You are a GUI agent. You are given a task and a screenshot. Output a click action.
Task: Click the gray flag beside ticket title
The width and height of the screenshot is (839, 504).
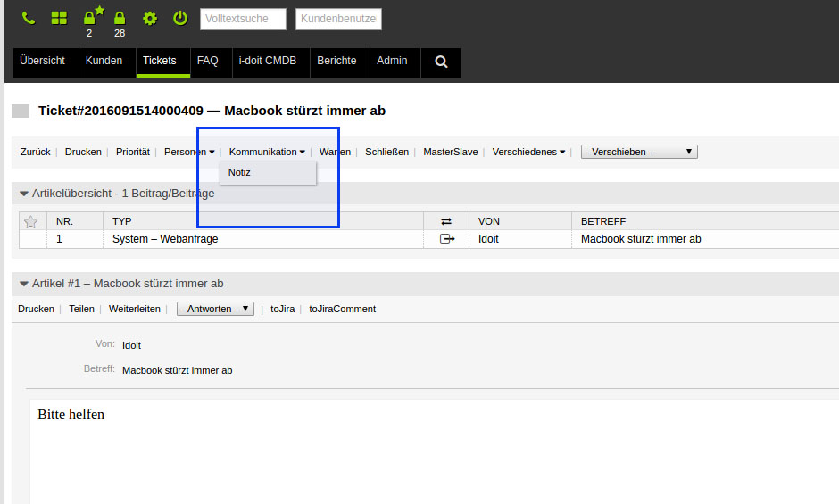[21, 112]
